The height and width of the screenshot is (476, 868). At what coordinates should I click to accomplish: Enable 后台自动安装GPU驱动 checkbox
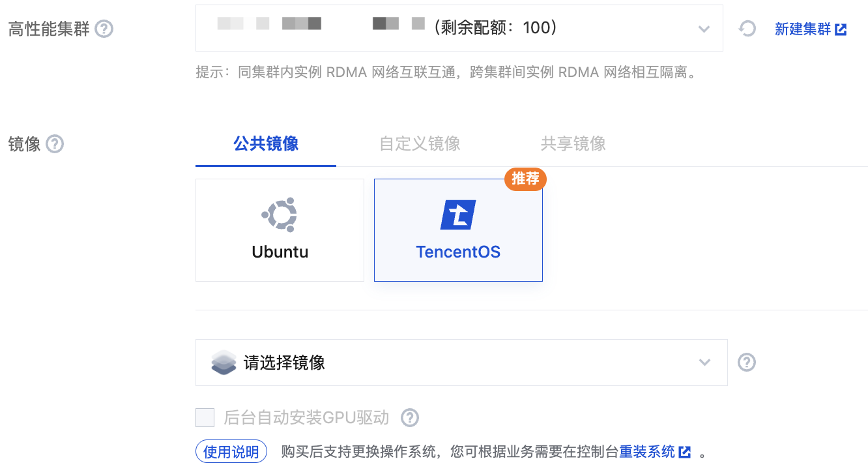click(205, 417)
